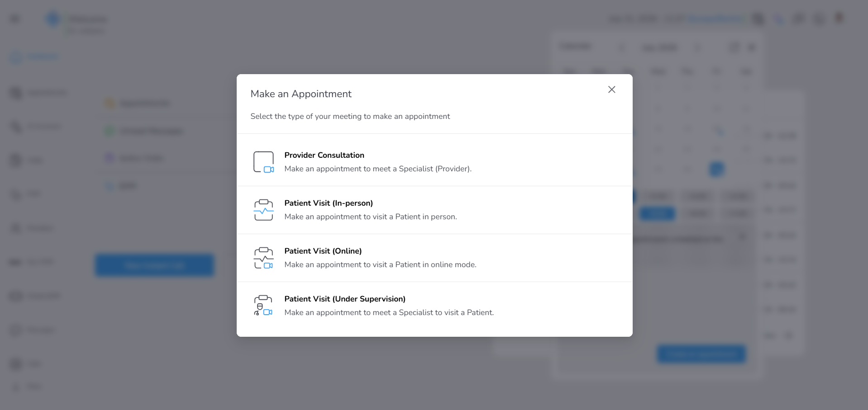This screenshot has width=868, height=410.
Task: Click the Patient Visit (Under Supervision) icon
Action: [263, 306]
